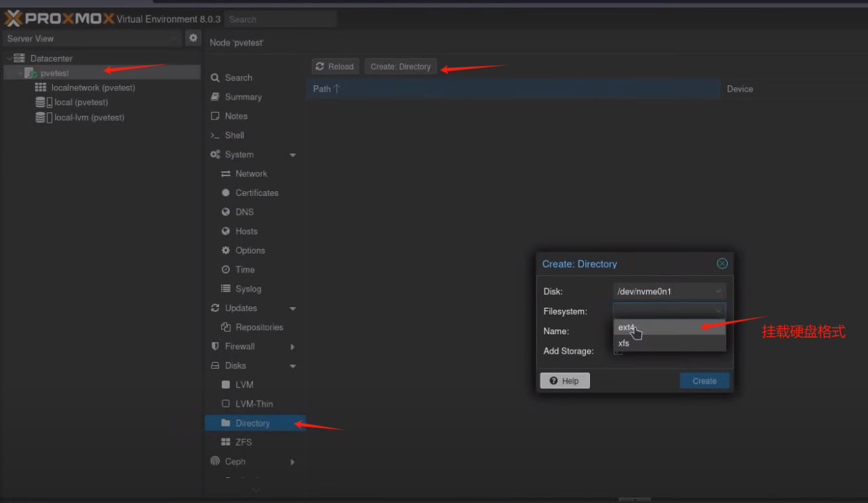Collapse the System menu section
The image size is (868, 503).
pos(293,155)
